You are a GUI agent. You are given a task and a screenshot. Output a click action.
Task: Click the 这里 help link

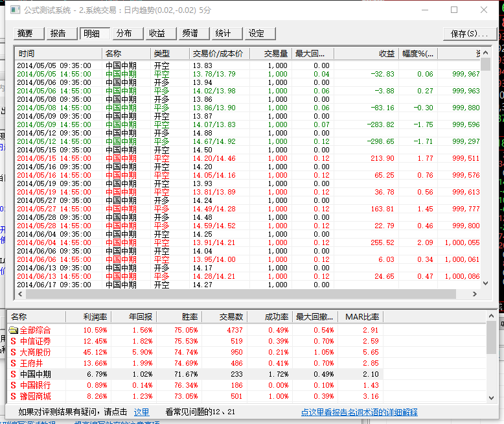click(x=141, y=412)
